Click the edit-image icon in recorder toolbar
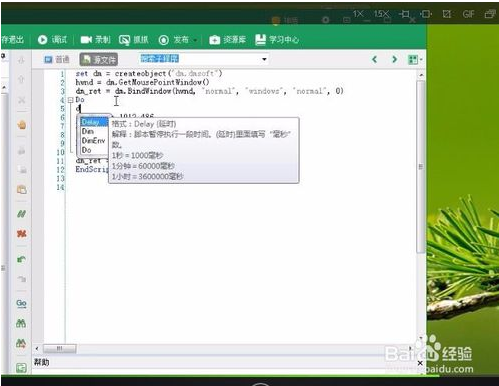499x386 pixels. [x=447, y=14]
